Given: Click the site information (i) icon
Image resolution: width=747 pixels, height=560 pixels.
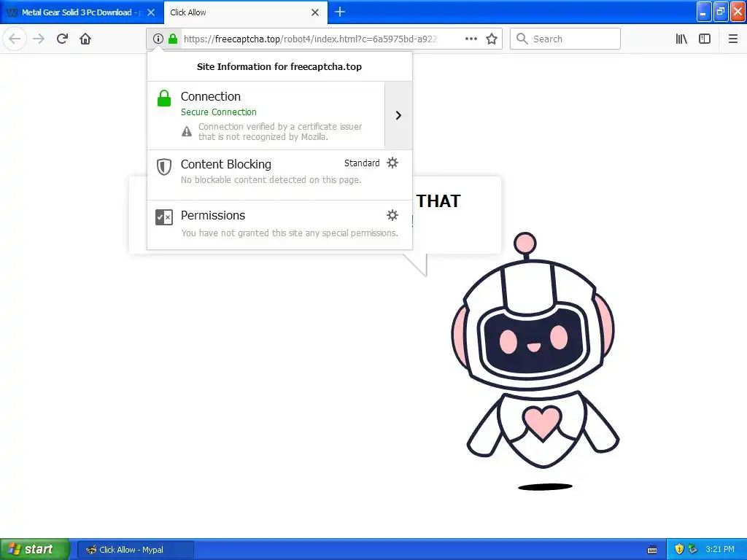Looking at the screenshot, I should (x=158, y=39).
